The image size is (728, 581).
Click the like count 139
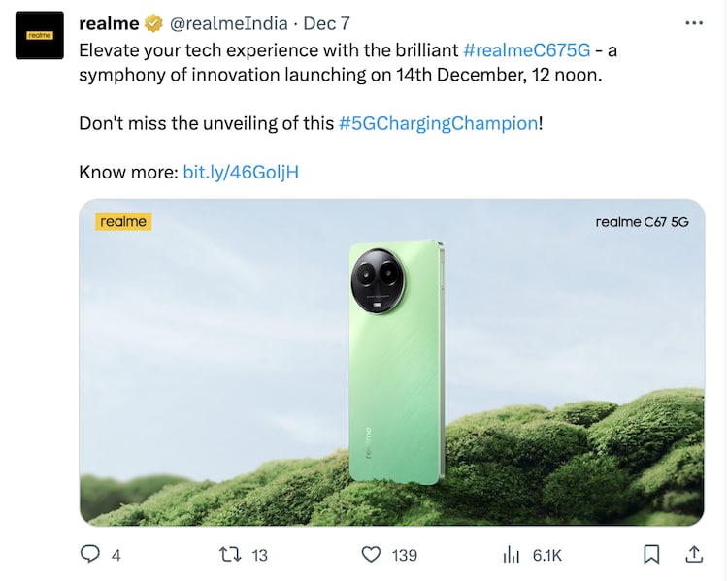click(404, 555)
